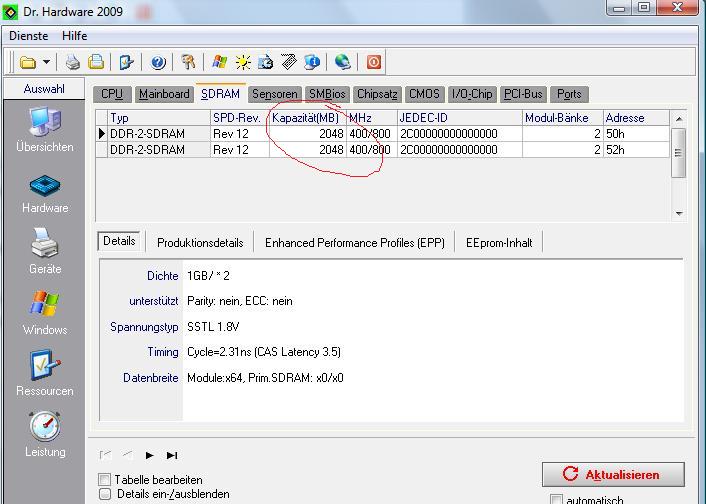The image size is (706, 504).
Task: Click the printer toolbar icon
Action: point(72,62)
